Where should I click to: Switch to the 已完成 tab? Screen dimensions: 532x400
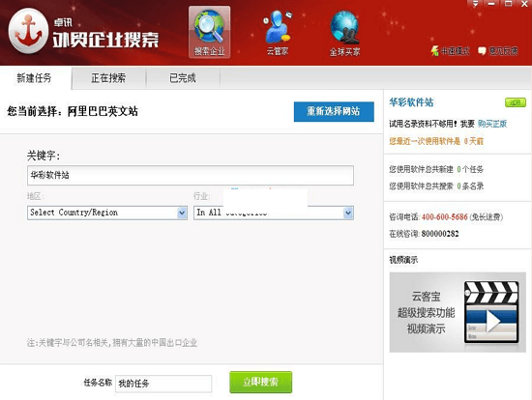[183, 78]
